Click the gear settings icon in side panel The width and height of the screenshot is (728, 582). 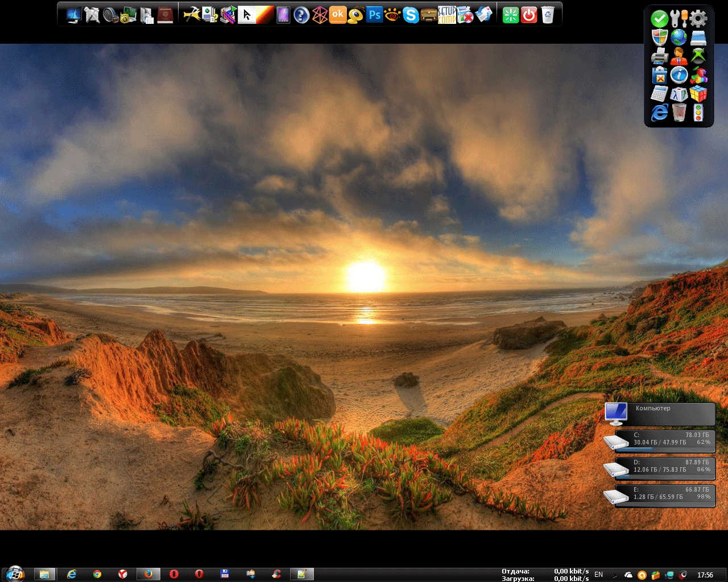point(698,19)
